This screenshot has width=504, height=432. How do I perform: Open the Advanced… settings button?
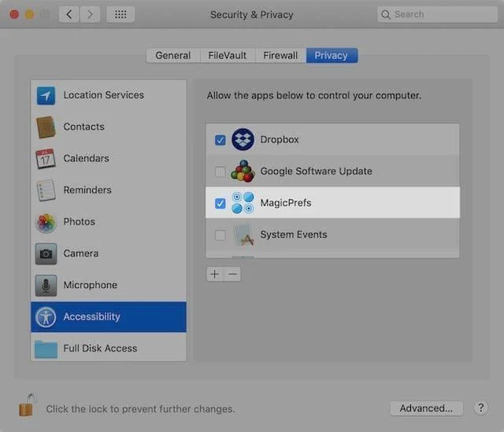point(426,408)
